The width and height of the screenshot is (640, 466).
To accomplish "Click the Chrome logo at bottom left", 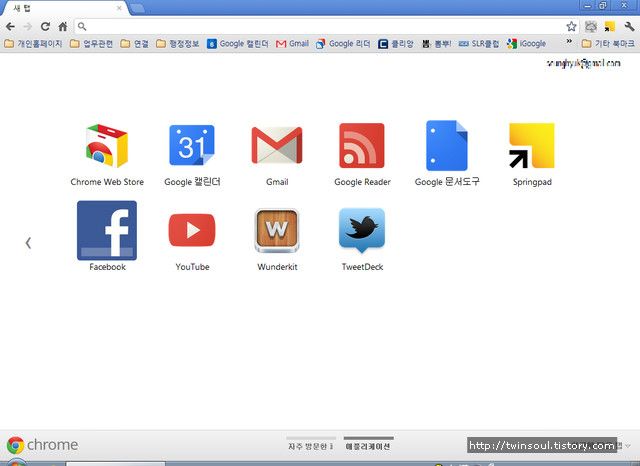I will point(42,445).
